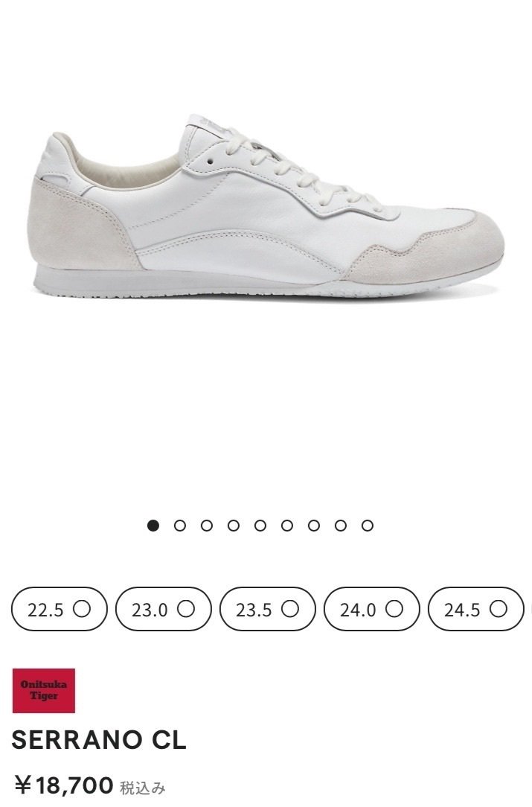Go to the first carousel dot
This screenshot has height=807, width=532.
pyautogui.click(x=153, y=526)
